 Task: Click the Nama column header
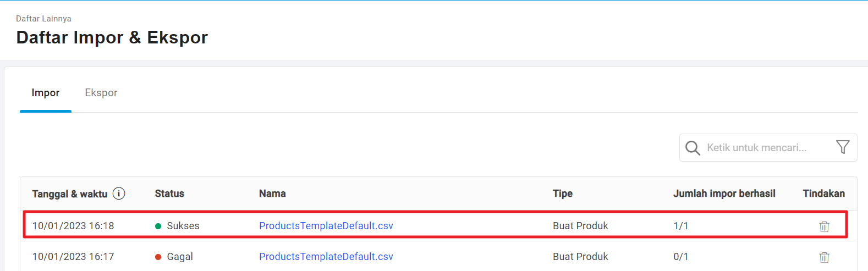[x=272, y=193]
